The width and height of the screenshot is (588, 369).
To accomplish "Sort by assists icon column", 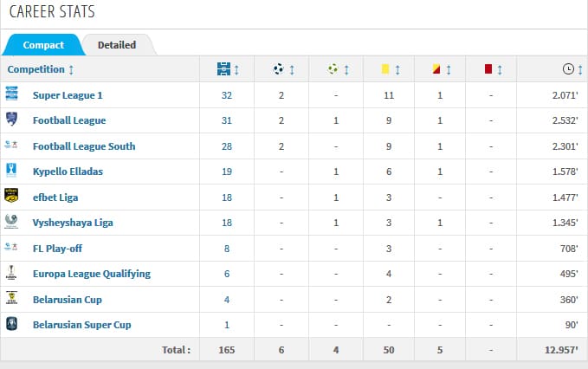I will tap(334, 69).
